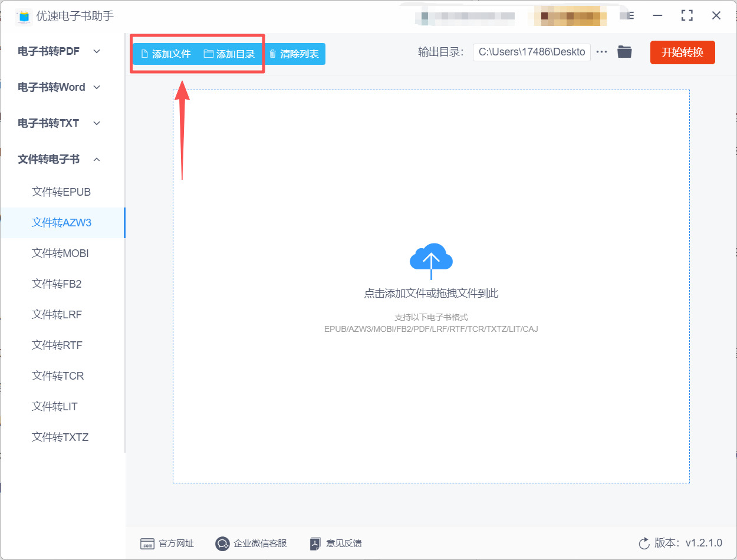Click the app logo icon in title bar

(24, 16)
